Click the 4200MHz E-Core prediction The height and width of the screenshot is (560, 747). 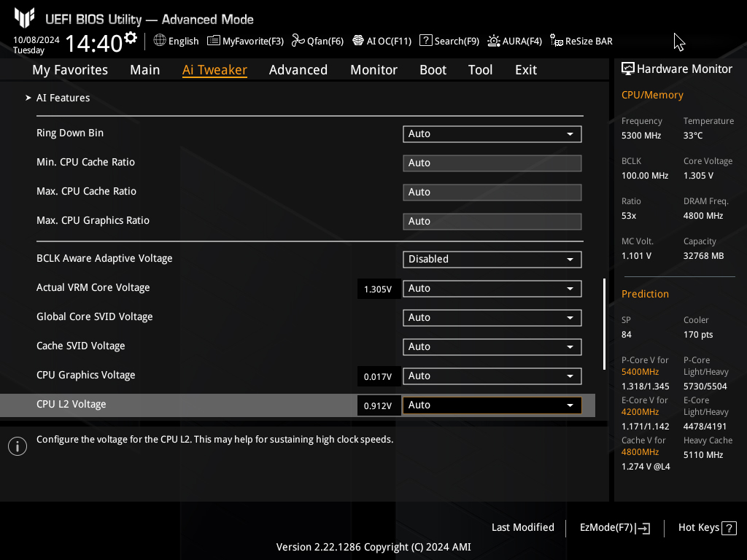click(x=640, y=412)
